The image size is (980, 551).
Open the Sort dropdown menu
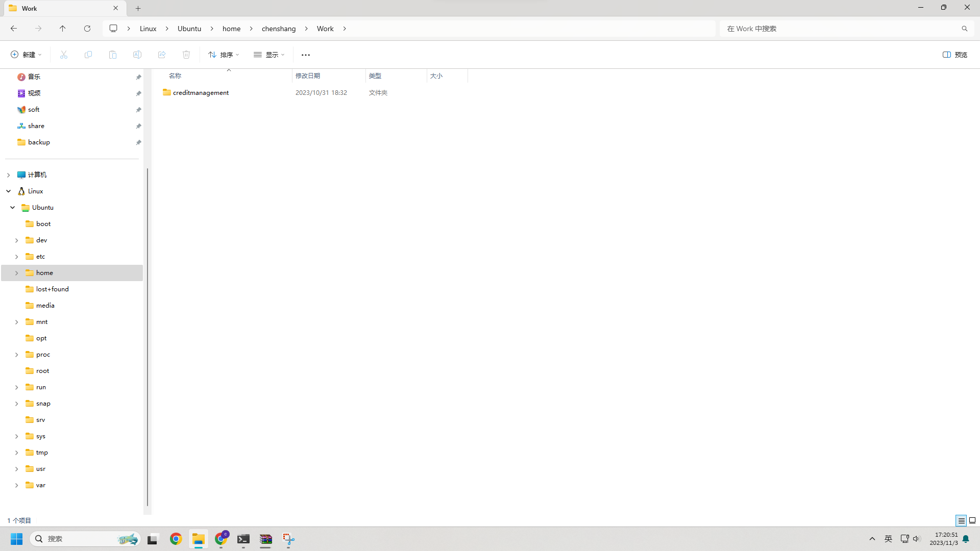[x=224, y=55]
